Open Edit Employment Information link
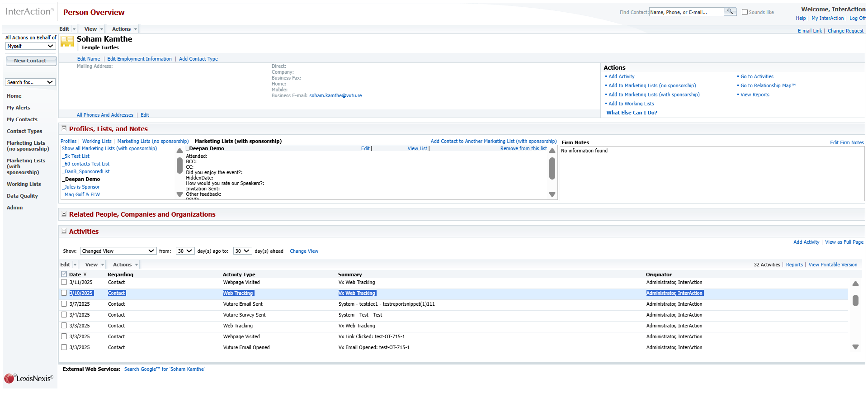The height and width of the screenshot is (393, 868). click(139, 59)
